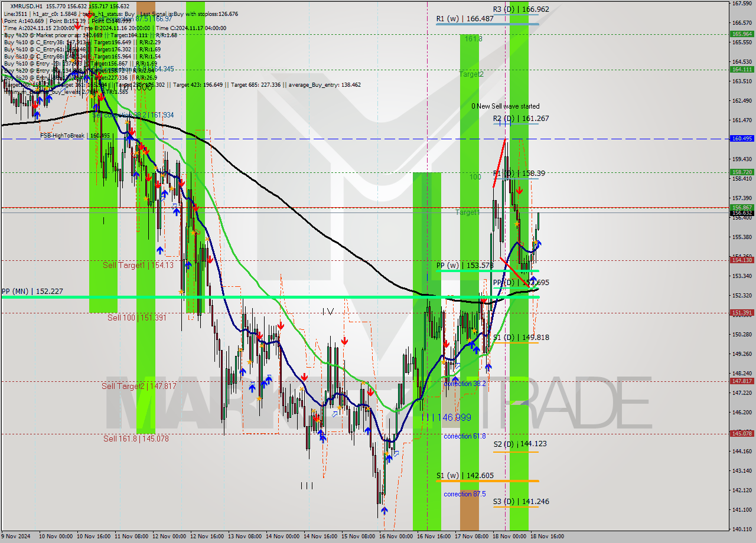Click the blue 160.495 price tag on the axis
The image size is (756, 543).
click(x=742, y=139)
